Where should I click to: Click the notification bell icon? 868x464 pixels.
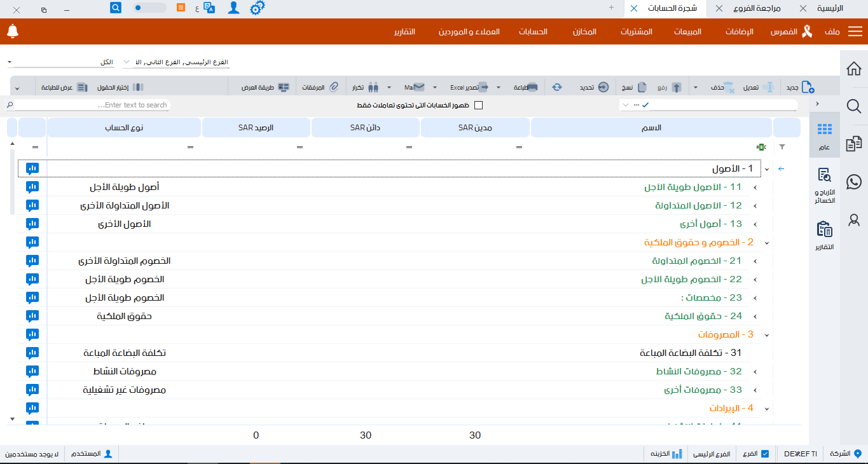click(x=12, y=31)
